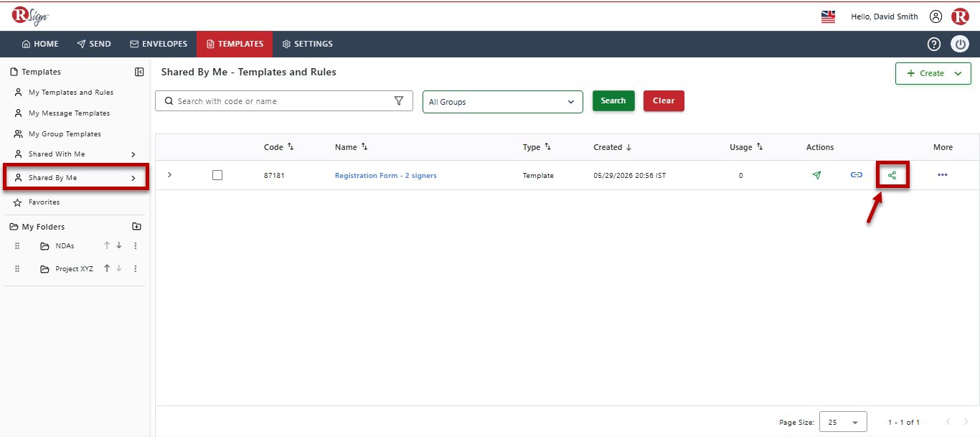Click the add new folder icon
980x437 pixels.
click(x=137, y=227)
